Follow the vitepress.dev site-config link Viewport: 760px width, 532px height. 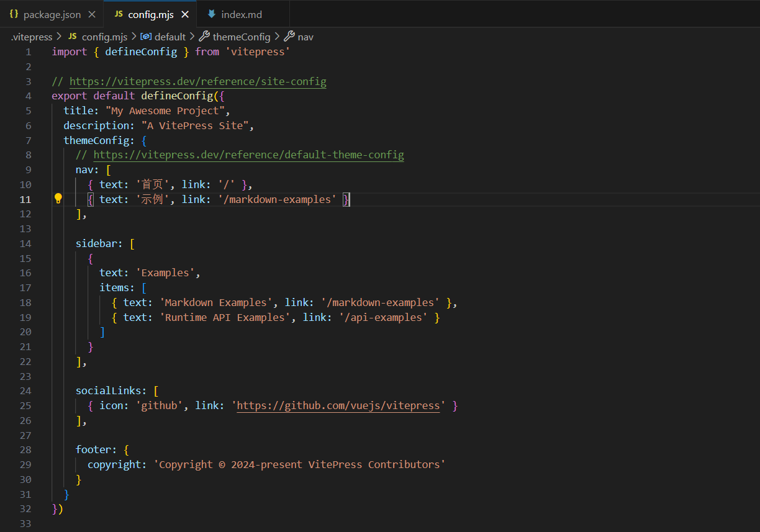[198, 81]
